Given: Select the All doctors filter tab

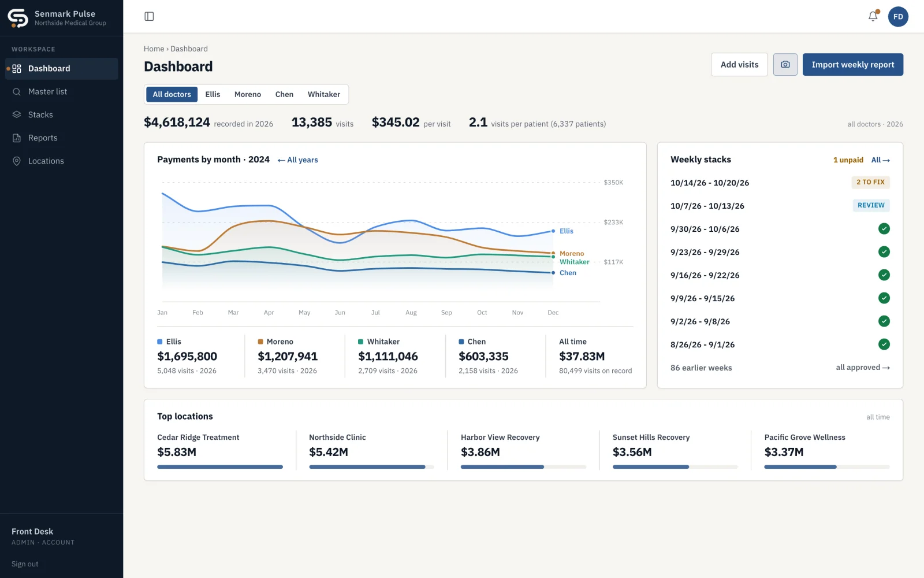Looking at the screenshot, I should 172,94.
